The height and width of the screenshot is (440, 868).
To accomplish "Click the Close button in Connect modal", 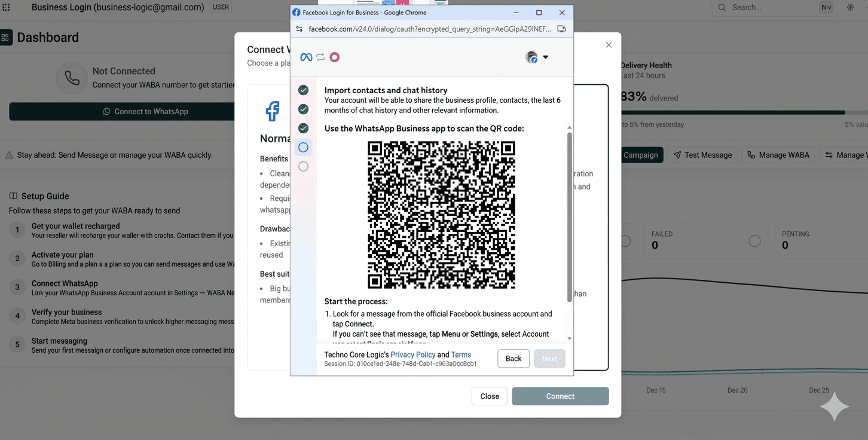I will [x=490, y=396].
